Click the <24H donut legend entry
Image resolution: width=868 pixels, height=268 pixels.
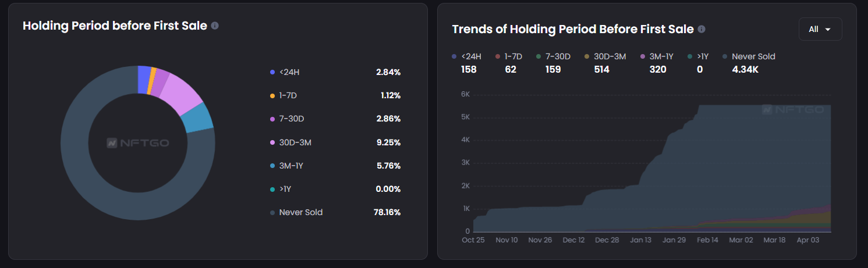click(x=289, y=72)
